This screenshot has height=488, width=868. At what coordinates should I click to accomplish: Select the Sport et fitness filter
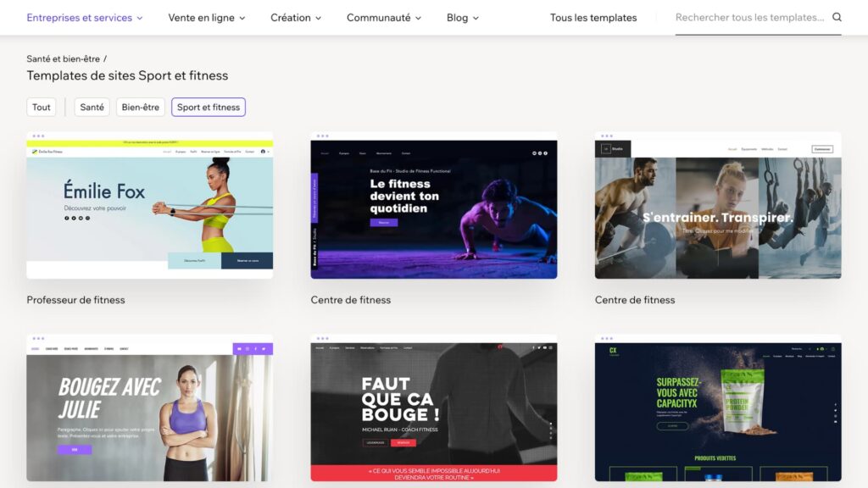click(x=209, y=107)
